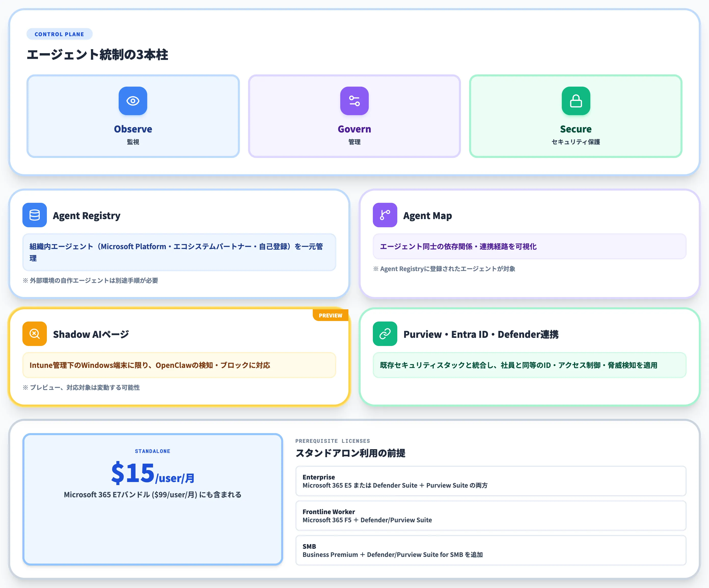This screenshot has height=588, width=709.
Task: Click the エージェント統制の3本柱 heading
Action: pyautogui.click(x=97, y=55)
